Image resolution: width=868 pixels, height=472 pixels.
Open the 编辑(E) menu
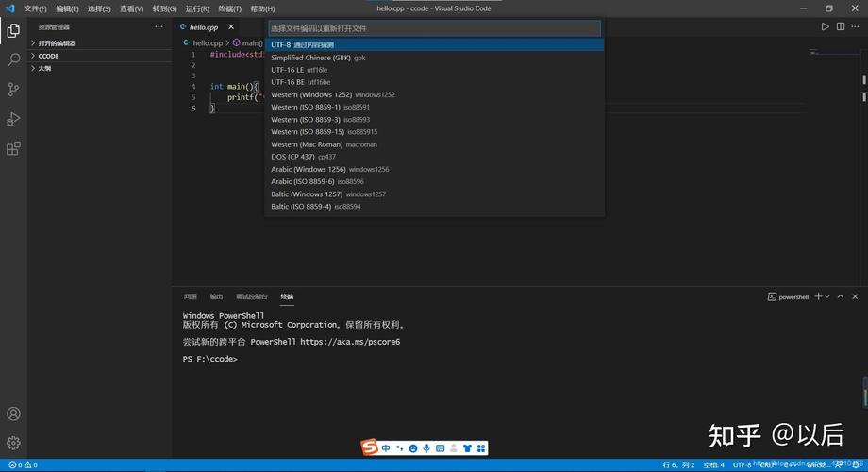[67, 8]
